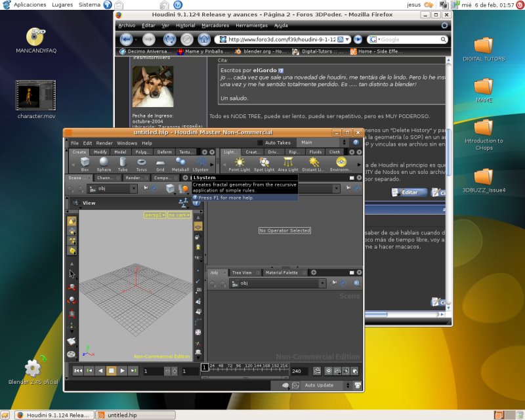The height and width of the screenshot is (420, 525).
Task: Click the key icon beside frame 240
Action: (317, 371)
